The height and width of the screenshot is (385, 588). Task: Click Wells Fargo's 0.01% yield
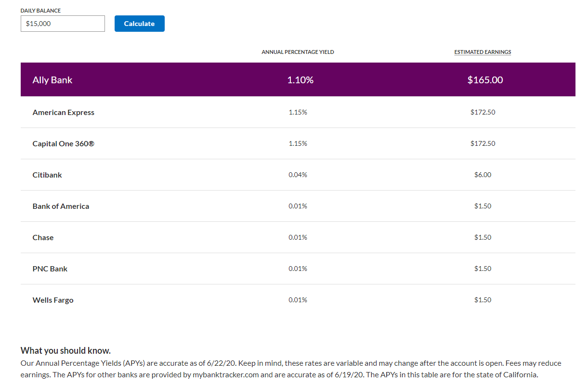[298, 300]
